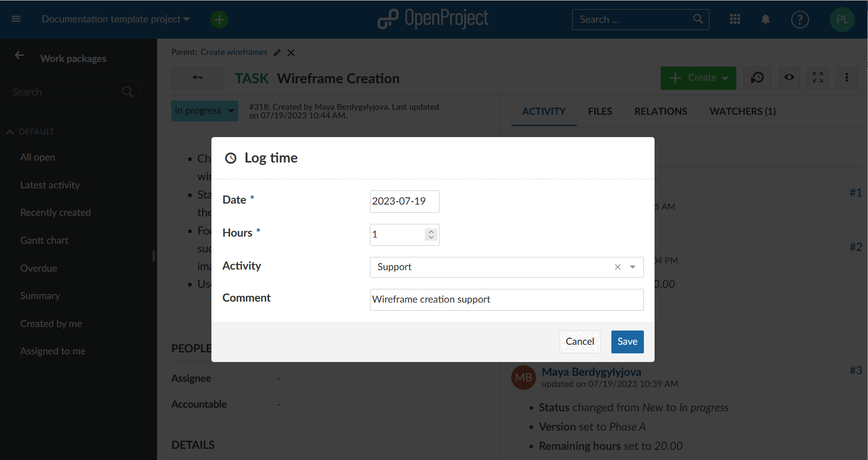
Task: Open the hamburger navigation menu
Action: click(16, 19)
